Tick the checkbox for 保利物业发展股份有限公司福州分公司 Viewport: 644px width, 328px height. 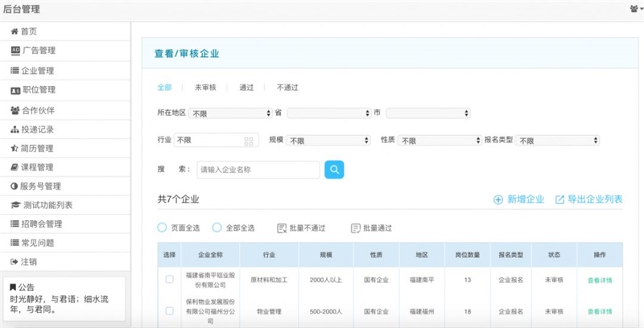(169, 310)
